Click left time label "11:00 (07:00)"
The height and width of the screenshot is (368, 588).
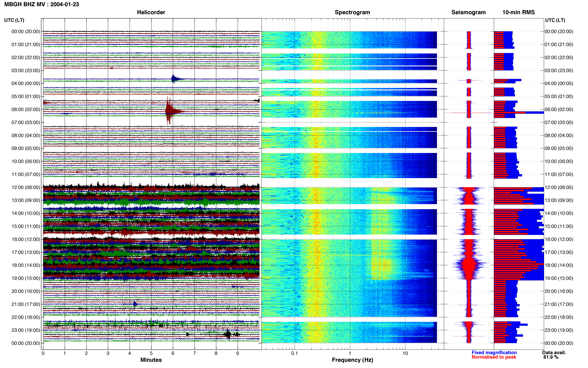(26, 174)
